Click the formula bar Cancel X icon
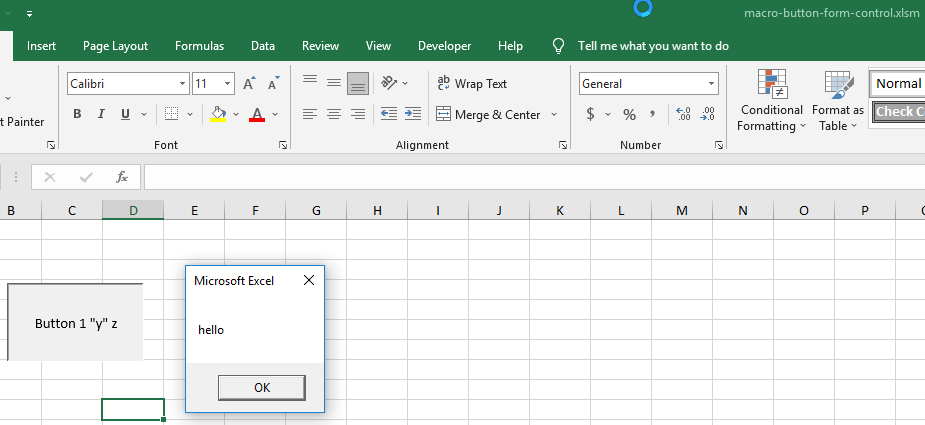The image size is (925, 425). click(x=50, y=177)
